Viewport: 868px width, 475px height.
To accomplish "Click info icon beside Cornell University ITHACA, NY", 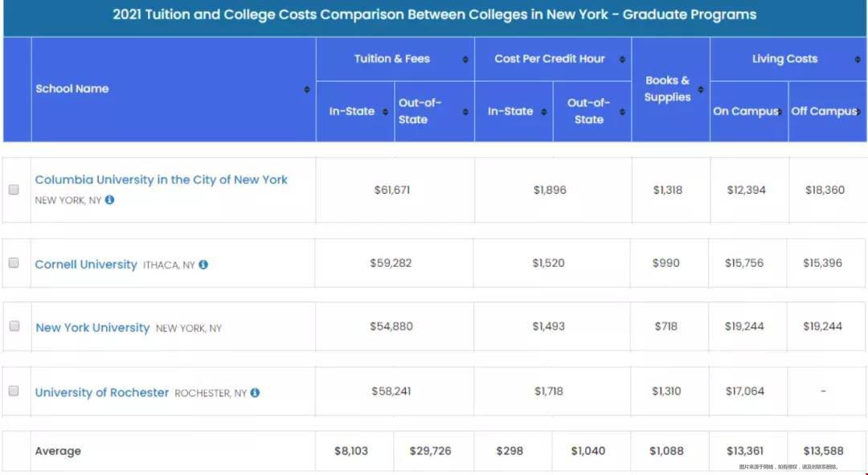I will [203, 264].
